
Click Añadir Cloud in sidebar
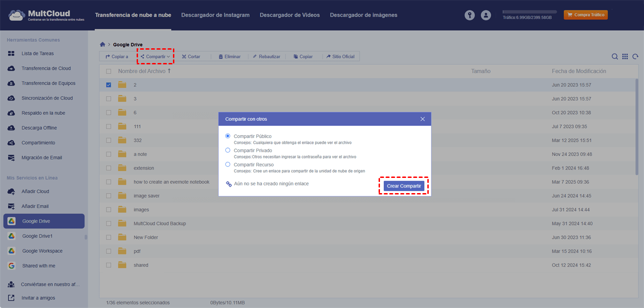35,191
